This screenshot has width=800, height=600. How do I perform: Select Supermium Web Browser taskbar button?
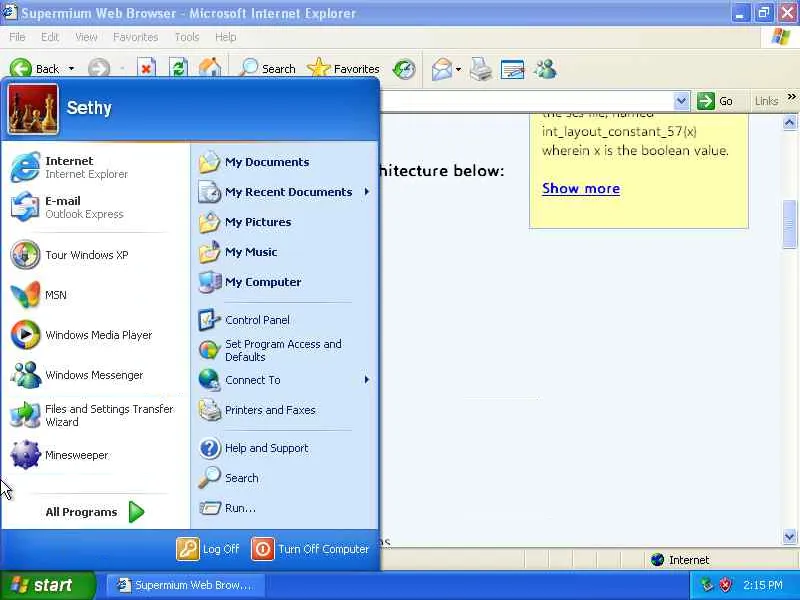185,585
